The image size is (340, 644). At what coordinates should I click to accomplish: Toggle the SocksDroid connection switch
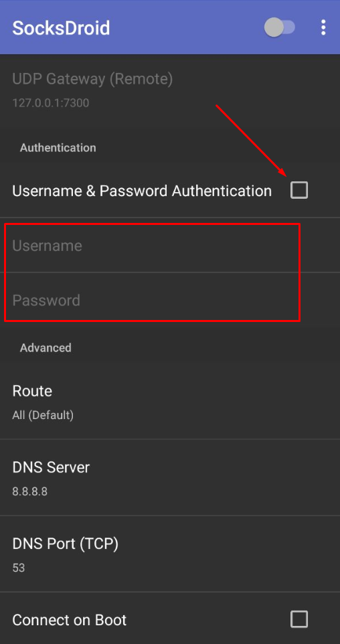point(280,27)
